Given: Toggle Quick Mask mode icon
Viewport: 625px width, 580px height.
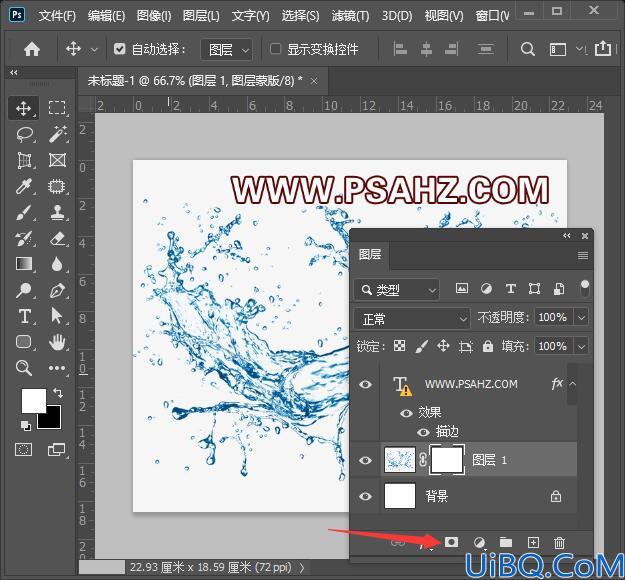Looking at the screenshot, I should (24, 450).
